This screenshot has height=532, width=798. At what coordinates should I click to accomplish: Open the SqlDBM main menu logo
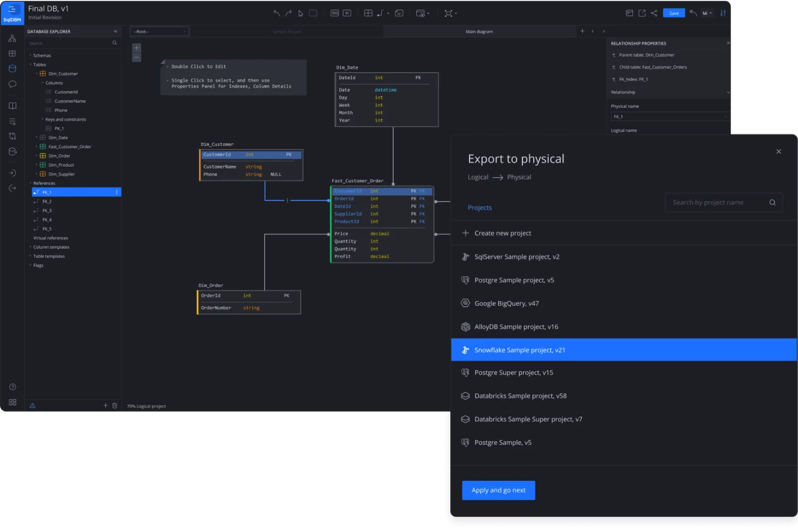pos(12,13)
